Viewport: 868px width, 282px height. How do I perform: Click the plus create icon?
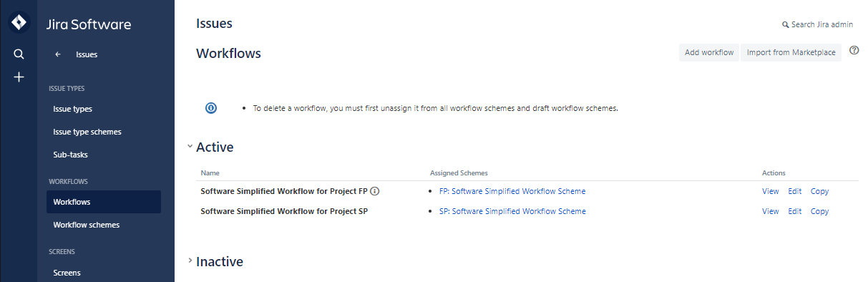(x=19, y=77)
